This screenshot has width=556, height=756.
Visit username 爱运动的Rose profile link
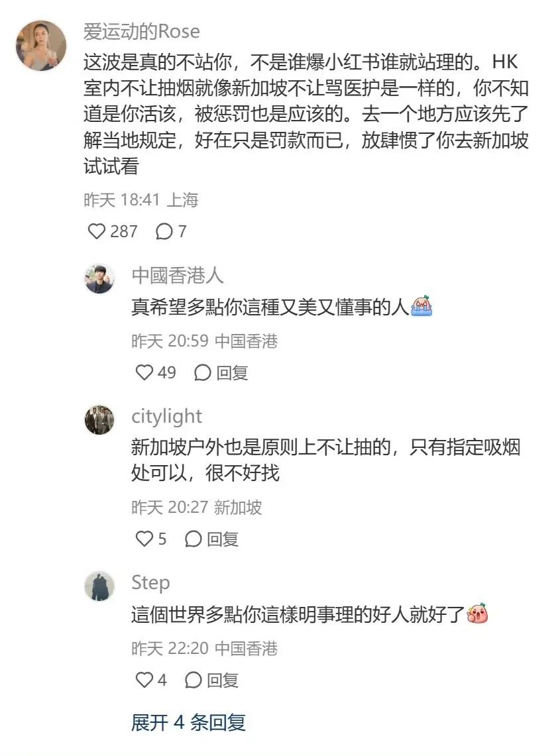[142, 31]
